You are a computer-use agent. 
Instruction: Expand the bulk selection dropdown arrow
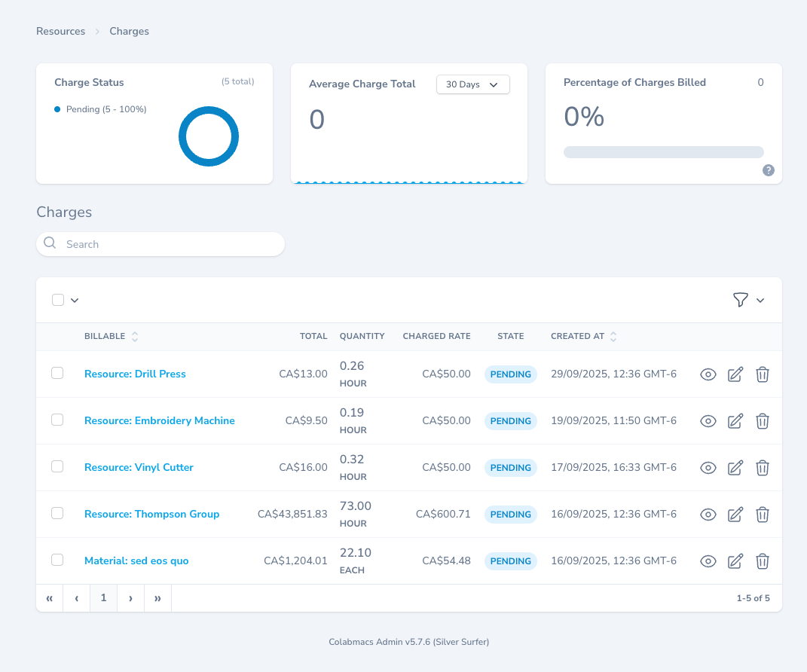(x=75, y=301)
